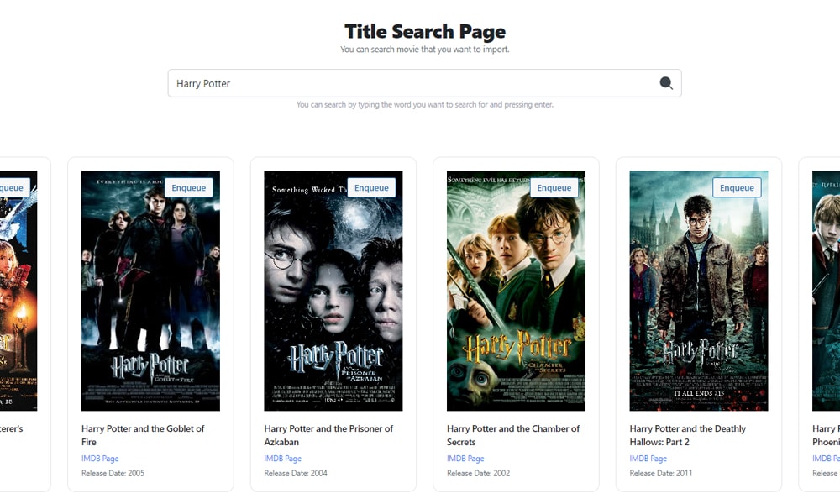The width and height of the screenshot is (840, 504).
Task: Click 'Release Date: 2011' text
Action: click(x=660, y=473)
